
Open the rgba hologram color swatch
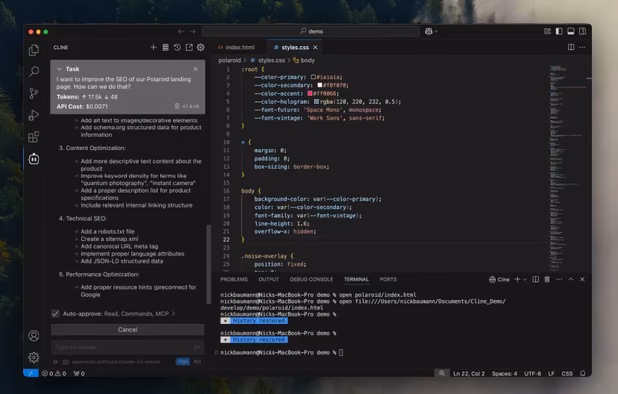(x=316, y=102)
